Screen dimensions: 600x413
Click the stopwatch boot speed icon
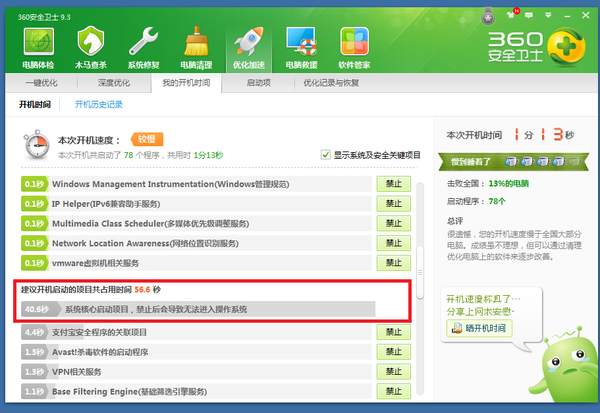(36, 145)
